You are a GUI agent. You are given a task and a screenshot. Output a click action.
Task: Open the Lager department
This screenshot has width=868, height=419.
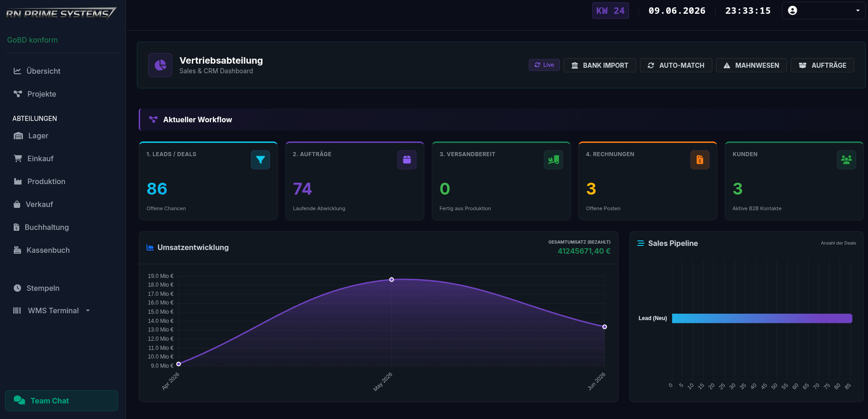click(61, 136)
